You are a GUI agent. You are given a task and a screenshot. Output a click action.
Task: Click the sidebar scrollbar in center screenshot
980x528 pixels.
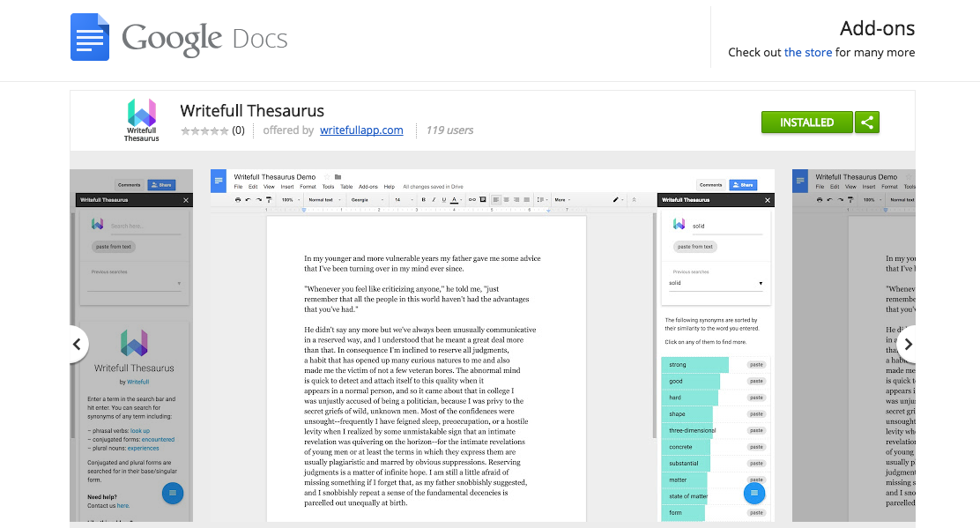click(x=655, y=325)
